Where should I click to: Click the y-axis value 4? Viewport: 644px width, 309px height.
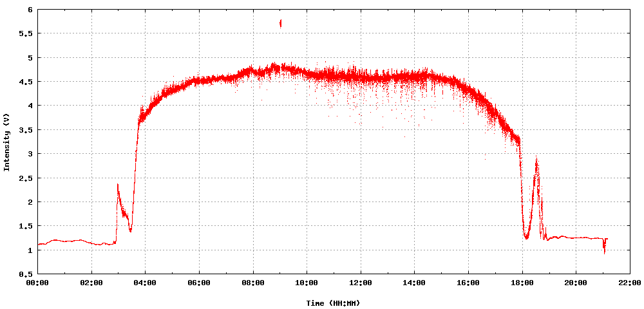pyautogui.click(x=30, y=106)
